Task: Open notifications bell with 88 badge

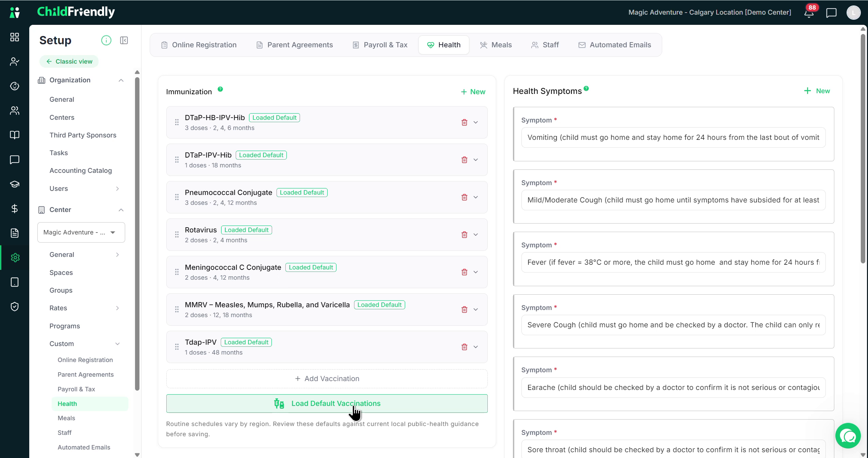Action: pyautogui.click(x=809, y=13)
